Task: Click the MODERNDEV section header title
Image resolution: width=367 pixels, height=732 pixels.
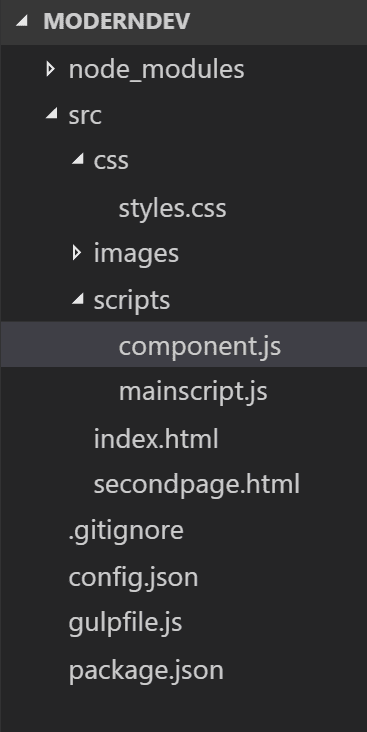Action: click(x=116, y=21)
